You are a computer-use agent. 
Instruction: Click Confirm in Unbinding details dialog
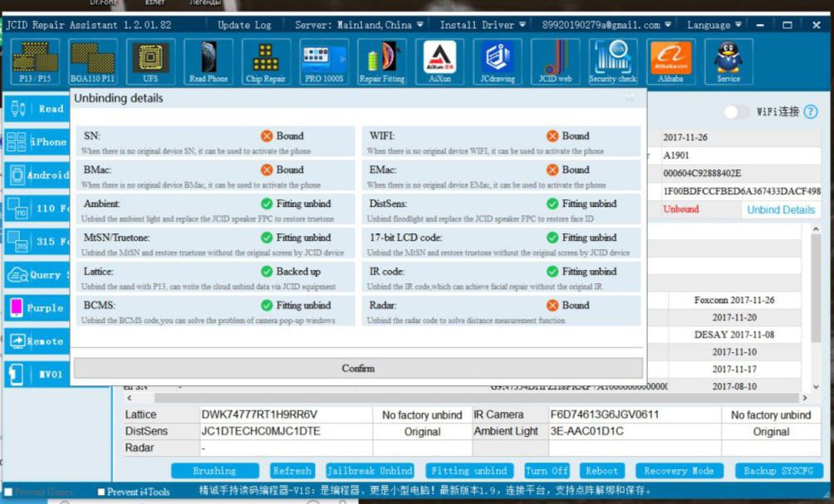point(358,368)
